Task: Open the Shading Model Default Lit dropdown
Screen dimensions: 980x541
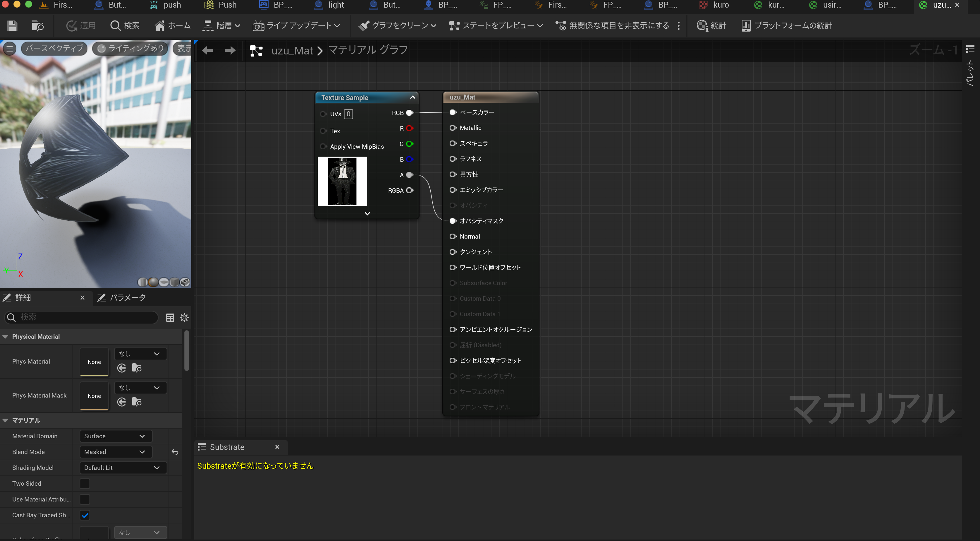Action: 123,468
